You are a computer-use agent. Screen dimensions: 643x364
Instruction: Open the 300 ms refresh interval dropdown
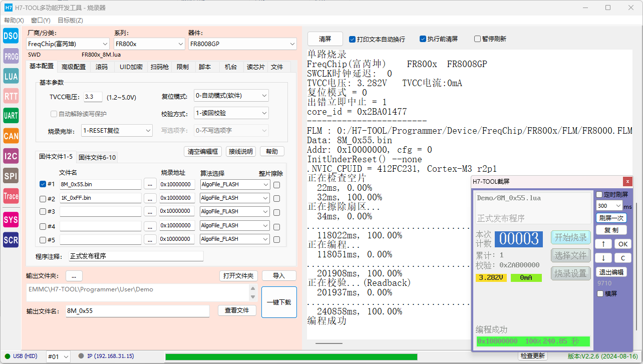[609, 206]
